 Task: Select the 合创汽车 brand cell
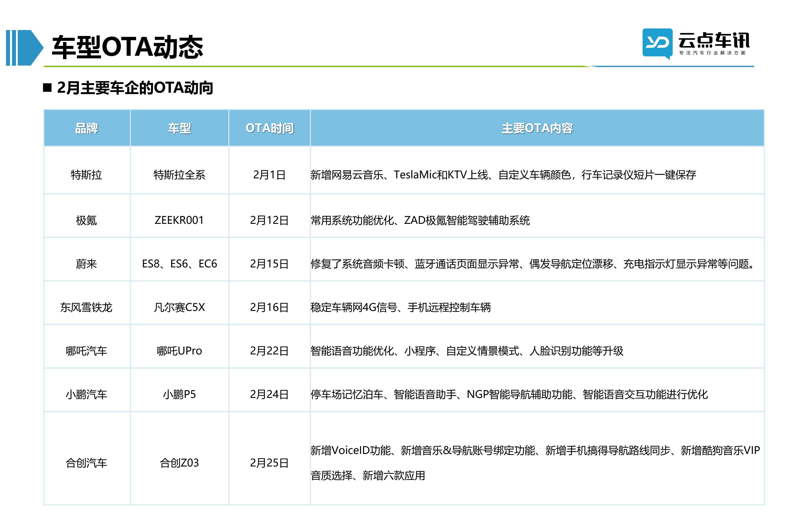[x=87, y=458]
